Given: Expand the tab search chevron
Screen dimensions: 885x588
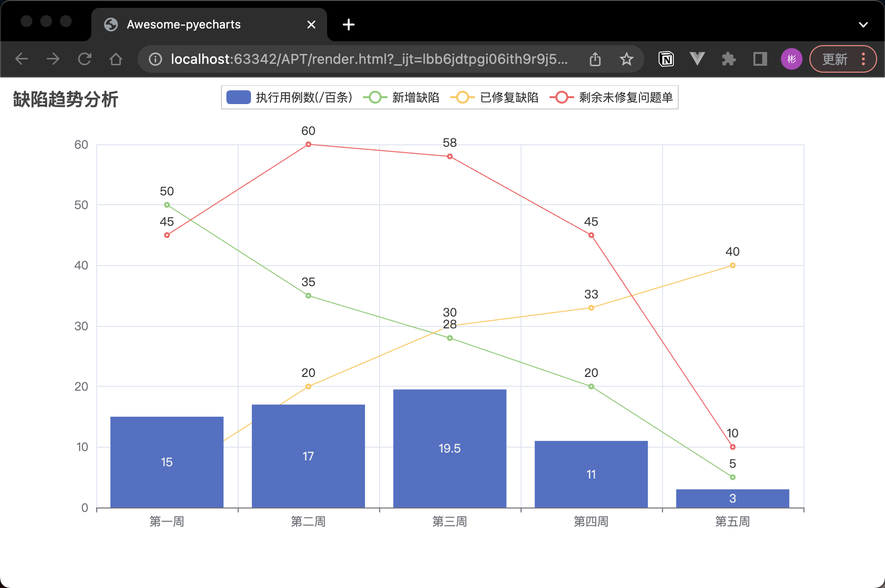Looking at the screenshot, I should click(x=863, y=25).
